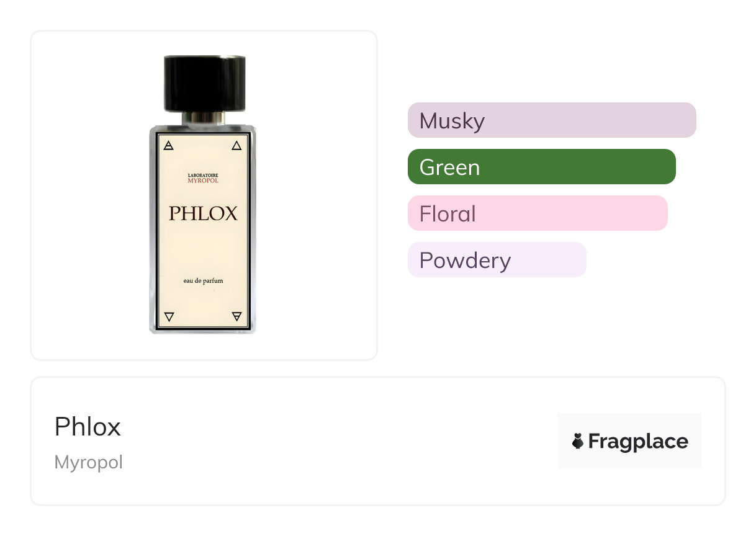Viewport: 756px width, 536px height.
Task: Click the word Musky in accord list
Action: (x=452, y=121)
